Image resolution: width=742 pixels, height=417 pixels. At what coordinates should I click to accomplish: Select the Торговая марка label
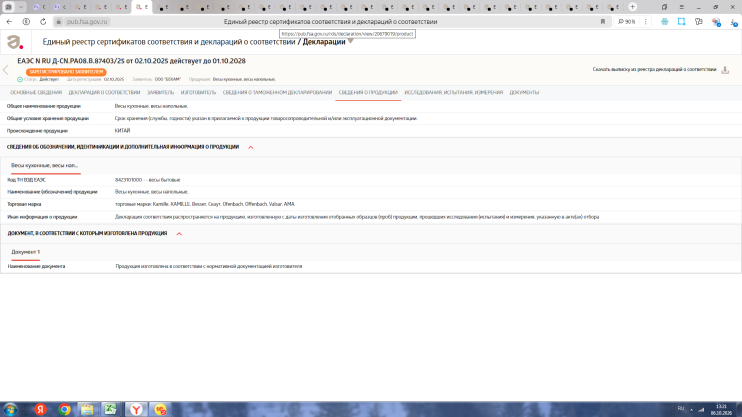tap(24, 204)
